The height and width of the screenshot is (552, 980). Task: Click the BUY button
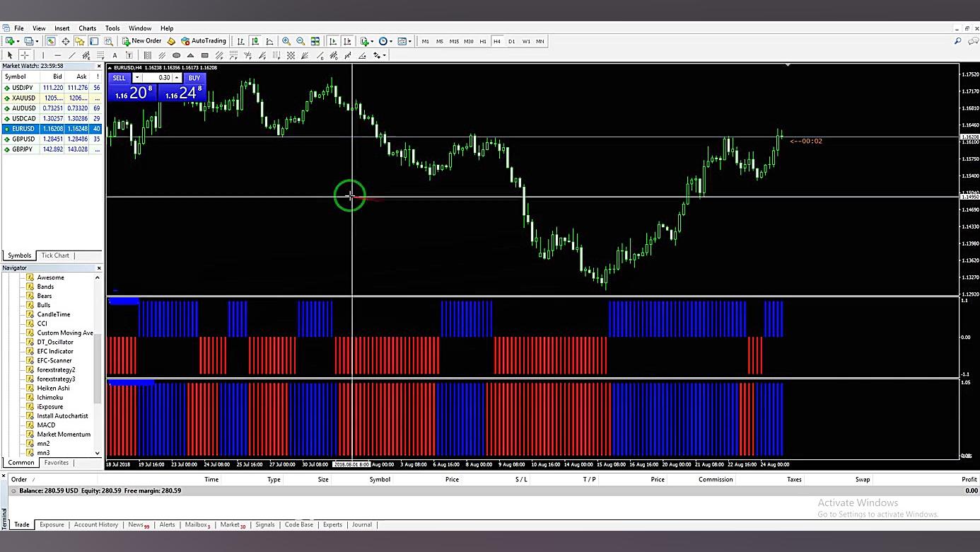pos(194,78)
